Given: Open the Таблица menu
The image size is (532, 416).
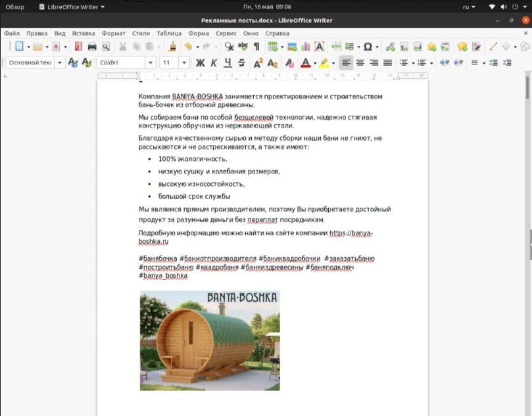Looking at the screenshot, I should (x=169, y=33).
